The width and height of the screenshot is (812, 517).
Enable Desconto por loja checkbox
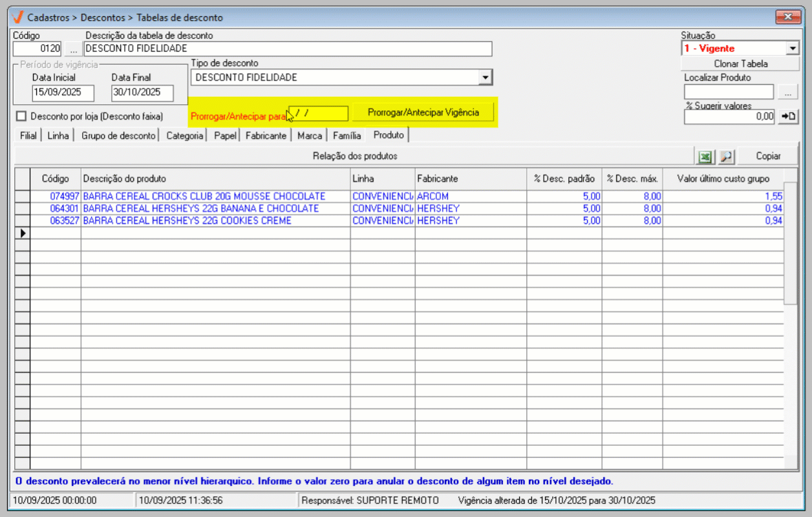coord(21,116)
